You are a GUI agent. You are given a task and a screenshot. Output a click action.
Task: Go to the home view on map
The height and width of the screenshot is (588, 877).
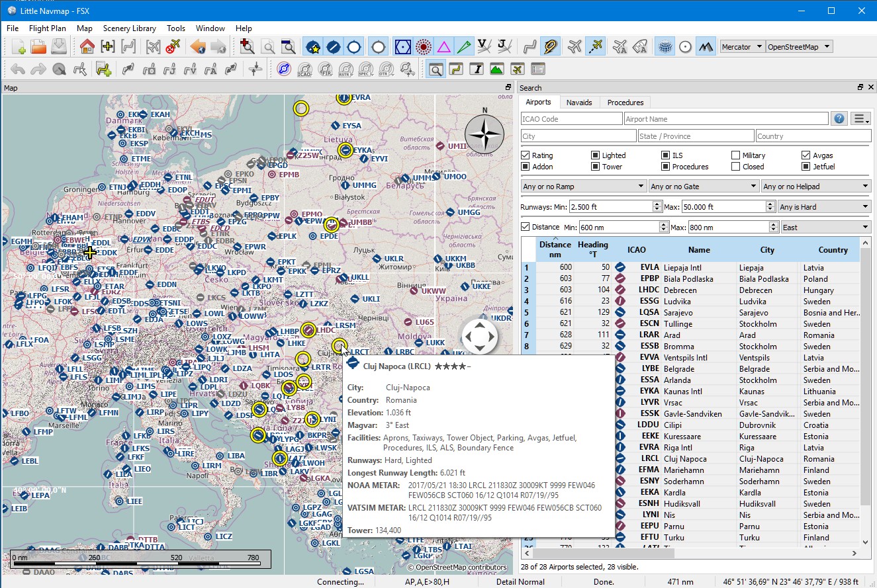click(x=87, y=47)
